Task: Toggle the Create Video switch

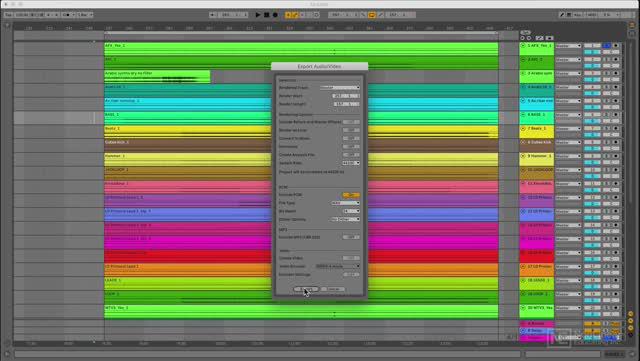Action: pos(351,258)
